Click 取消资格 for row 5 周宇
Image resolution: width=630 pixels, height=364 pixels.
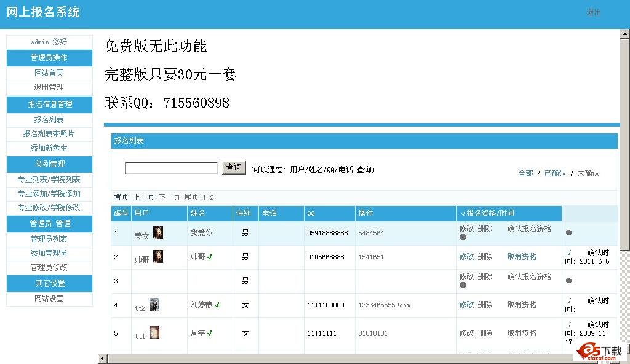click(522, 333)
